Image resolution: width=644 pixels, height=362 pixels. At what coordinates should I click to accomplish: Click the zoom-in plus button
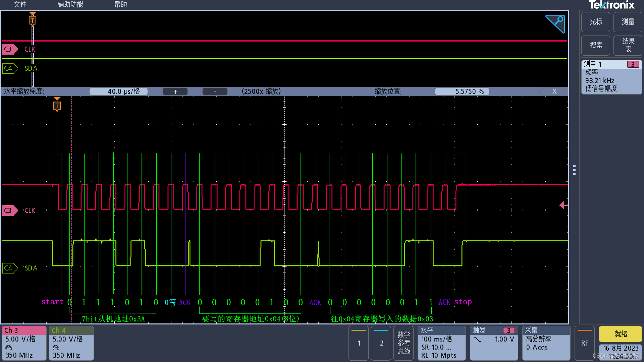click(x=175, y=92)
